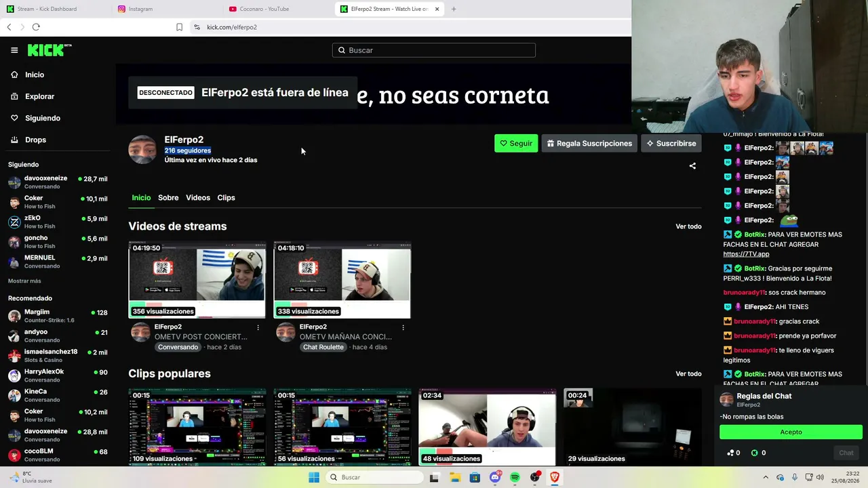Open the 00:24 popular clip

click(633, 428)
